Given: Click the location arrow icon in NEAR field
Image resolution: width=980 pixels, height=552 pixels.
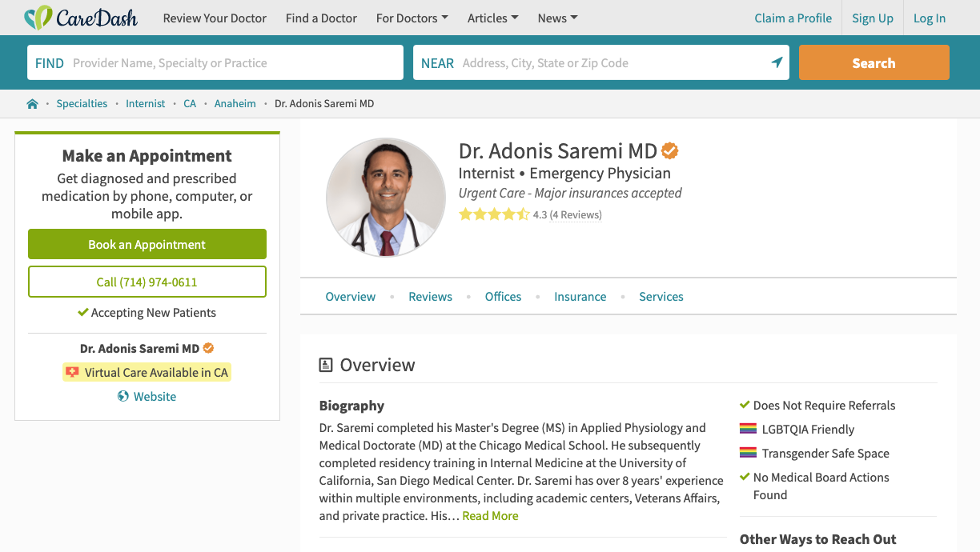Looking at the screenshot, I should point(776,62).
